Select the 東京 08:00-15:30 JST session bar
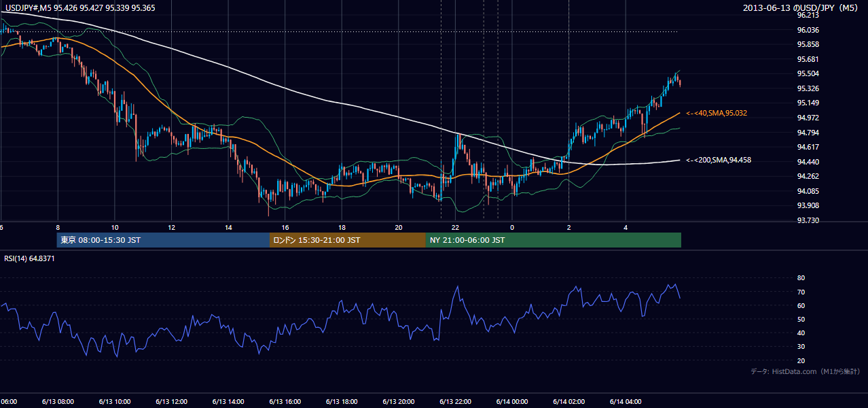The height and width of the screenshot is (408, 868). [163, 240]
